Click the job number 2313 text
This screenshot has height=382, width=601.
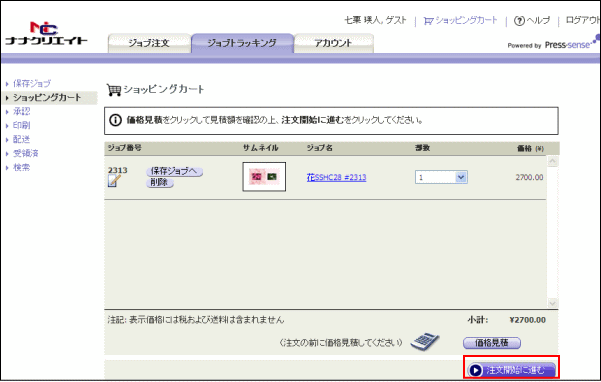(118, 170)
